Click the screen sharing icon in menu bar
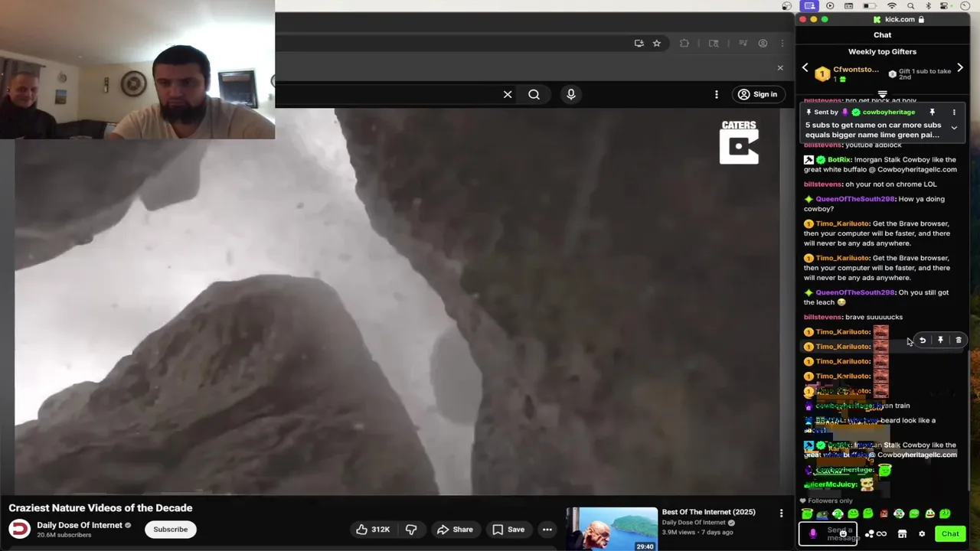 point(809,6)
